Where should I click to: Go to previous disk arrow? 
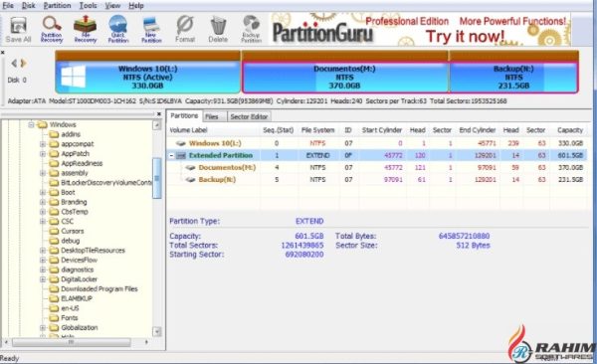[x=14, y=64]
